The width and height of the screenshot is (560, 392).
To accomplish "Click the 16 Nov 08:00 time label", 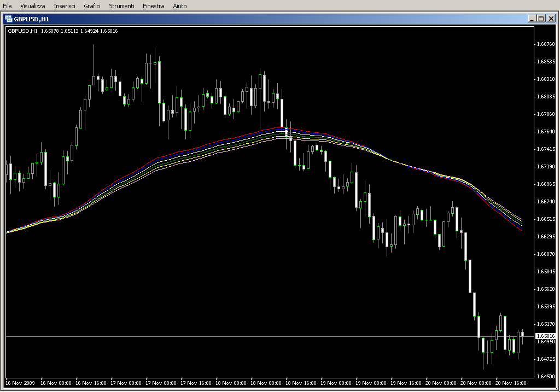I will tap(56, 383).
